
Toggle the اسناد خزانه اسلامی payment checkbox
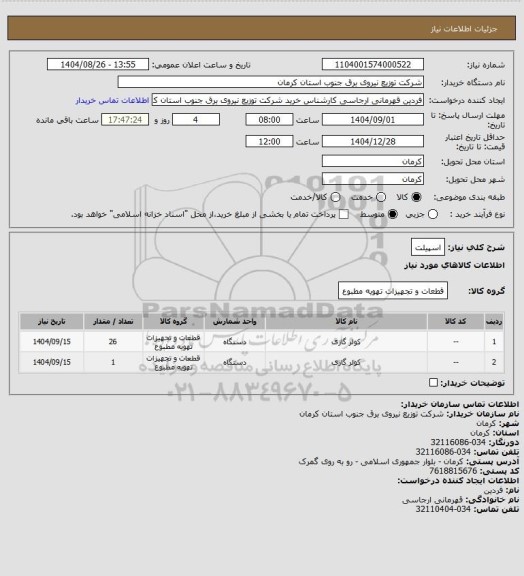point(344,214)
